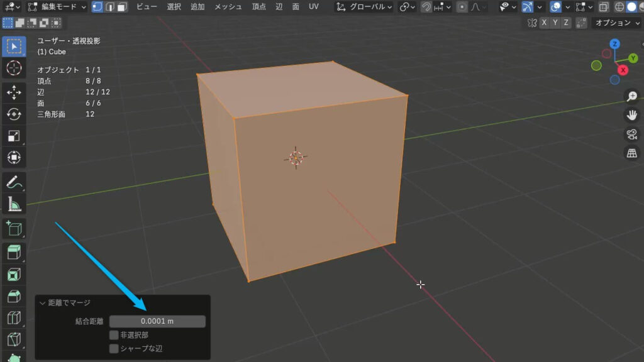
Task: Check the 非選択部 checkbox
Action: tap(114, 335)
